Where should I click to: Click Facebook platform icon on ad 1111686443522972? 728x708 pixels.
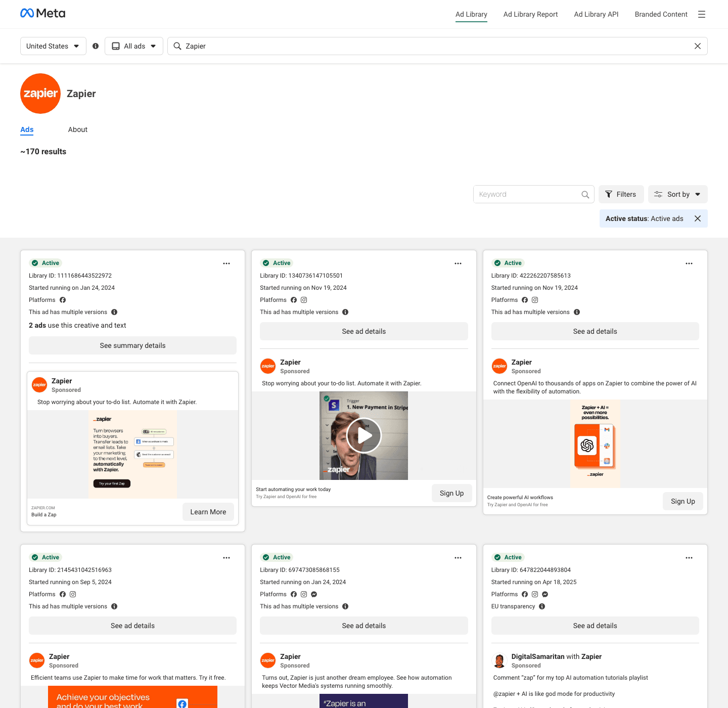63,300
